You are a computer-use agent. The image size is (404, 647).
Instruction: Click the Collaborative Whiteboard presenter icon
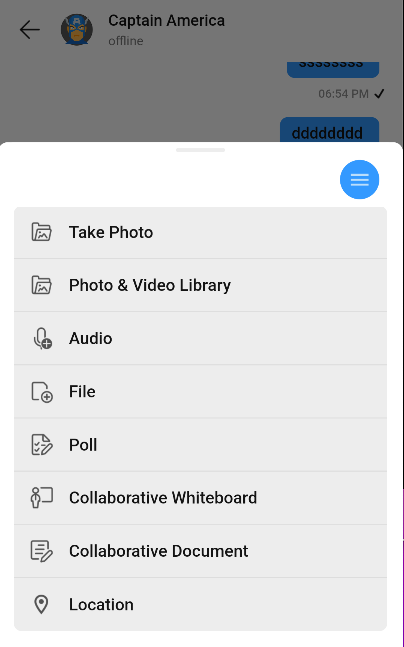(x=42, y=498)
